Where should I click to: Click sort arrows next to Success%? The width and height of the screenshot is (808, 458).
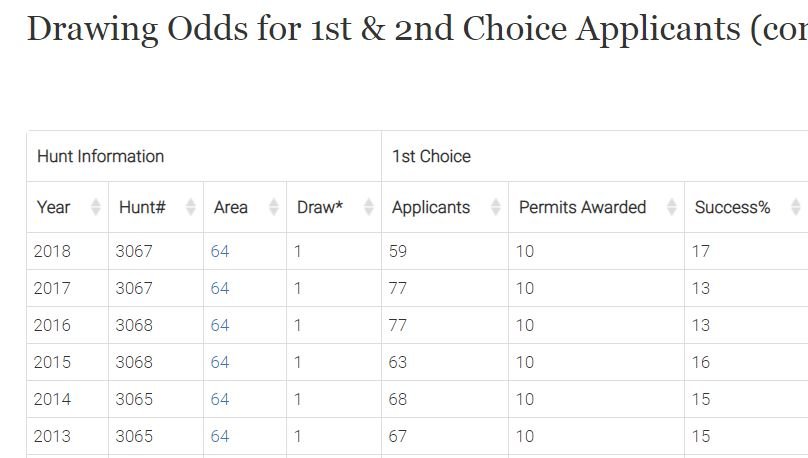point(796,207)
